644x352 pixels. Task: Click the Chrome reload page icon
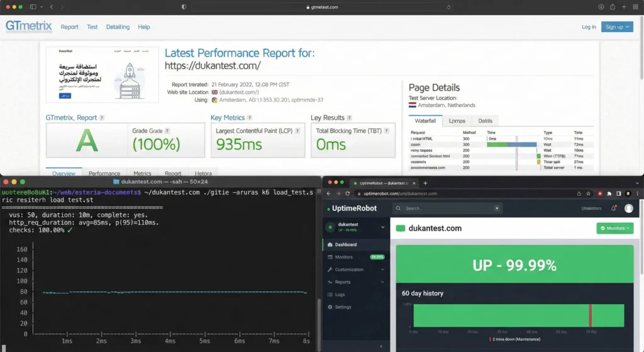click(347, 193)
